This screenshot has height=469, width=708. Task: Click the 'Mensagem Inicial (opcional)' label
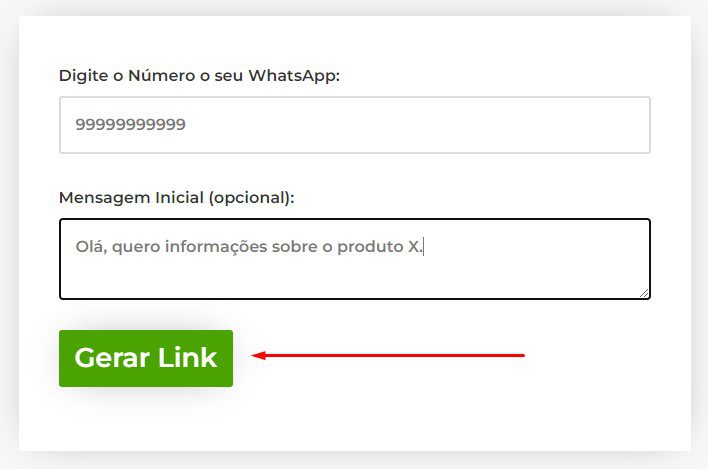point(177,198)
